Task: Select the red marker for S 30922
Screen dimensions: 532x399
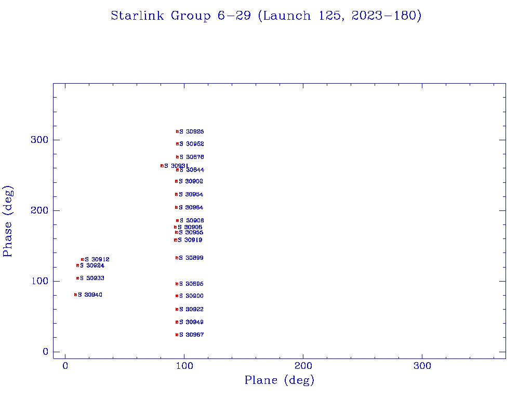Action: click(177, 310)
